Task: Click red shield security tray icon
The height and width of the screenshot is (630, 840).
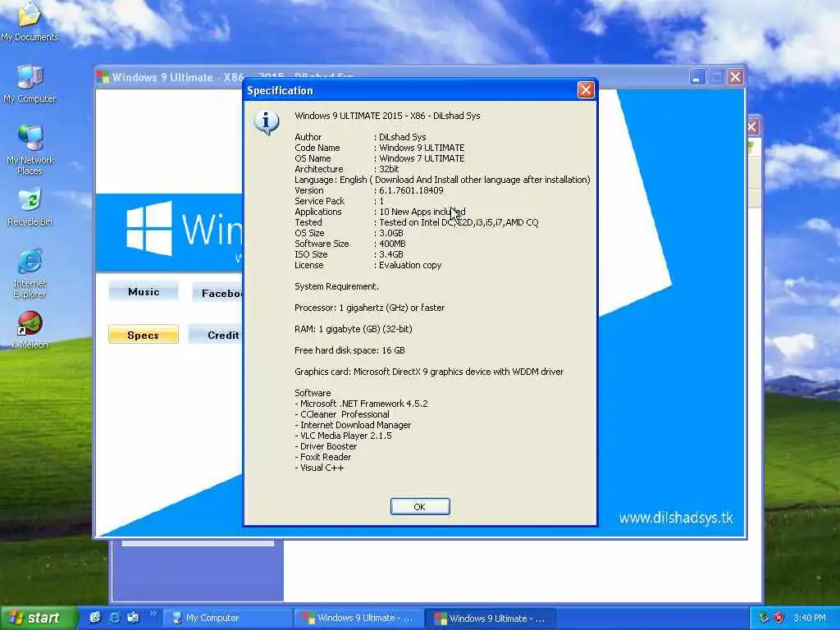Action: click(779, 618)
